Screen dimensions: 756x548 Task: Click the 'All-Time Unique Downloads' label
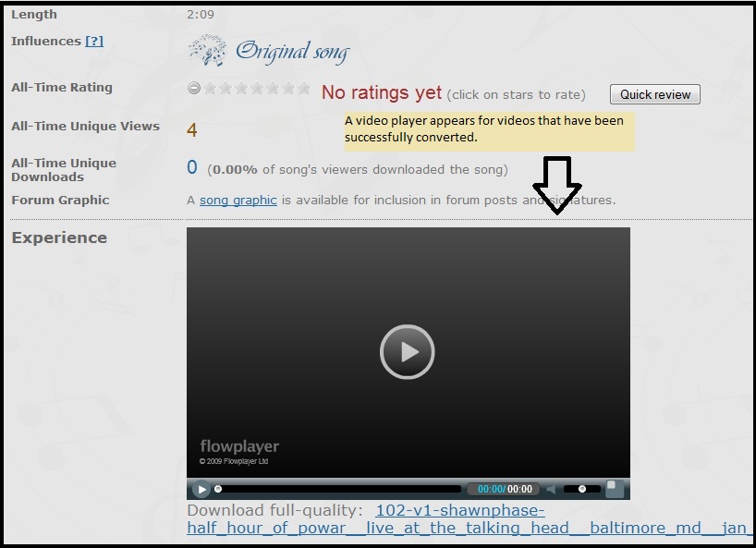click(64, 170)
